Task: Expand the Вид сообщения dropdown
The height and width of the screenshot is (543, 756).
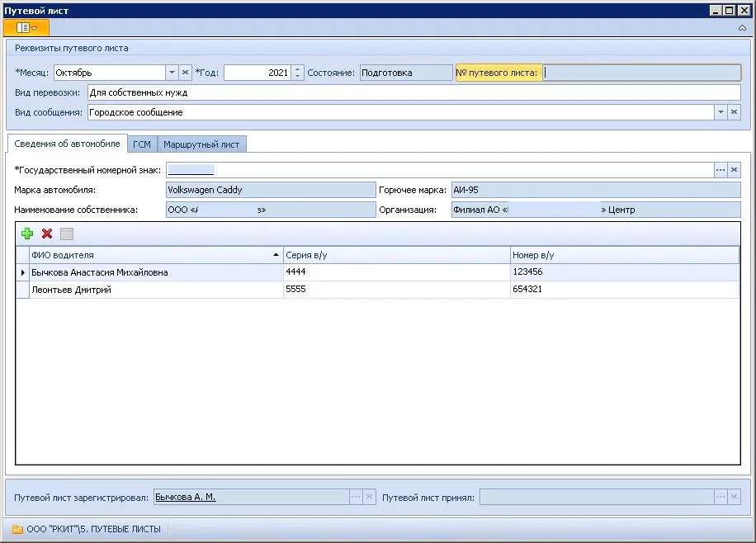Action: coord(721,112)
